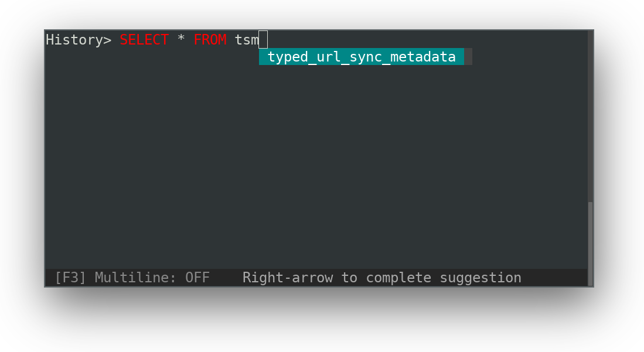Click the typed text "tsm"
The width and height of the screenshot is (644, 352).
(247, 40)
